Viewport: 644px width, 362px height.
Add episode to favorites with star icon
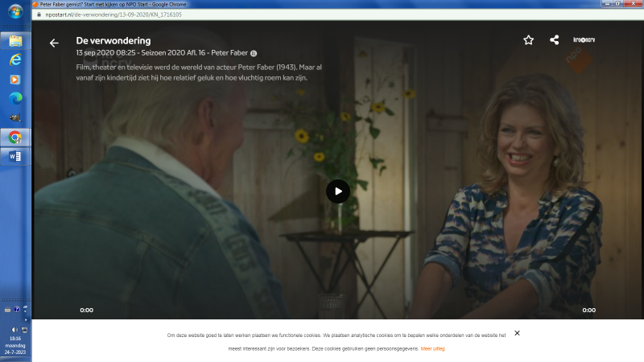click(x=528, y=39)
